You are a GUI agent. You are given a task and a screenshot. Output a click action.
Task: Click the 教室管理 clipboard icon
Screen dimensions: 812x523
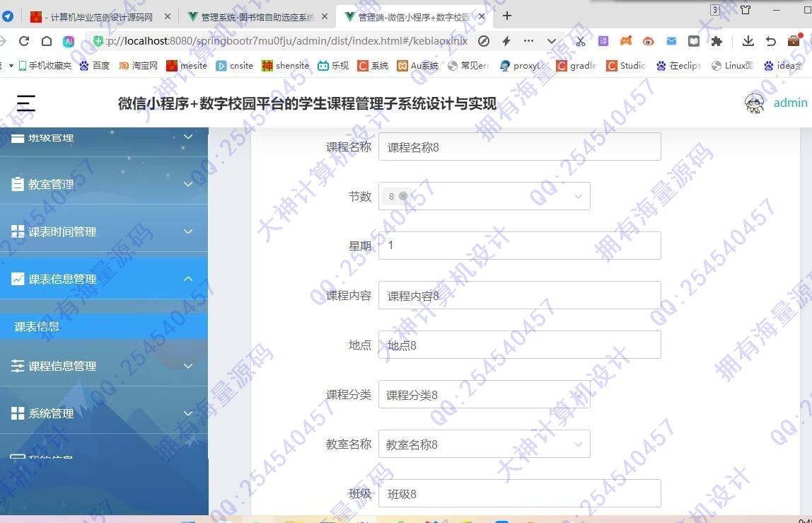(x=18, y=184)
